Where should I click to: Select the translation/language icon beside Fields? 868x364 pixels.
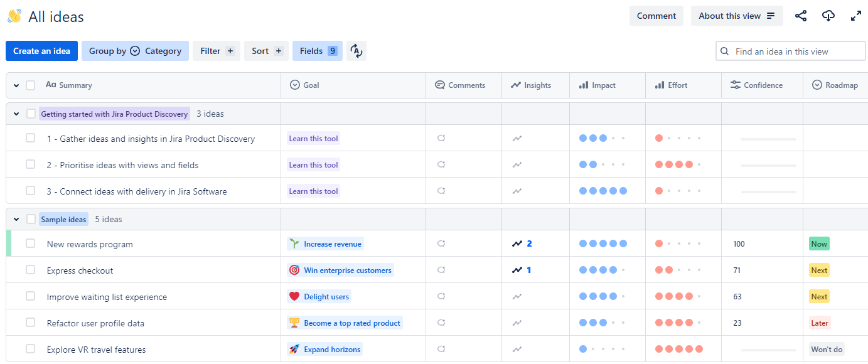(x=356, y=51)
